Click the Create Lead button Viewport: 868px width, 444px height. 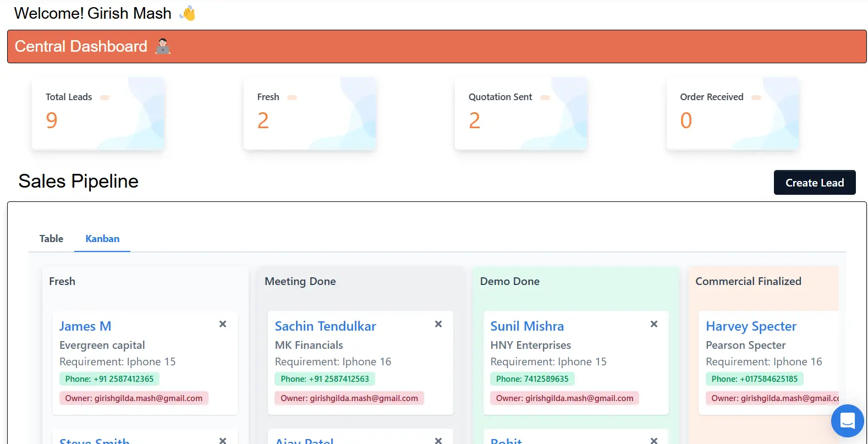[x=815, y=183]
